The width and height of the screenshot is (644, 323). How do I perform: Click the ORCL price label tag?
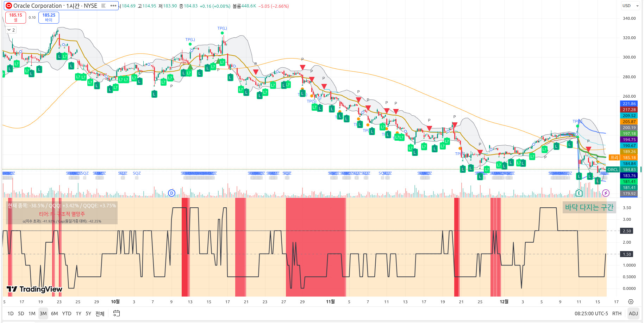click(x=613, y=170)
